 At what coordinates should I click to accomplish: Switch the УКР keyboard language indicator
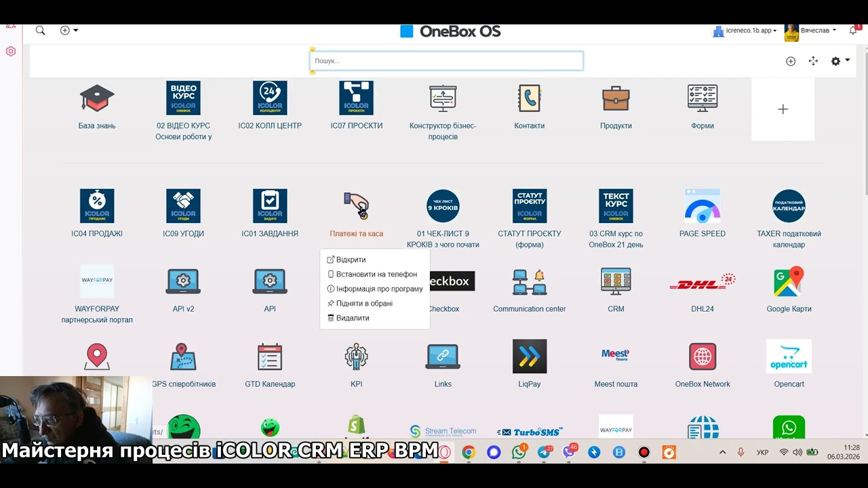pos(762,452)
